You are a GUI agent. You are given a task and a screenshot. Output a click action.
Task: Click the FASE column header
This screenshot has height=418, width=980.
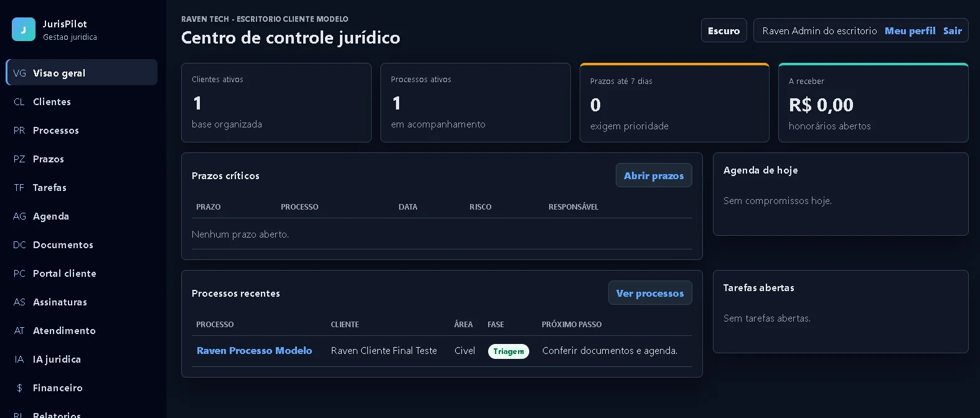496,324
